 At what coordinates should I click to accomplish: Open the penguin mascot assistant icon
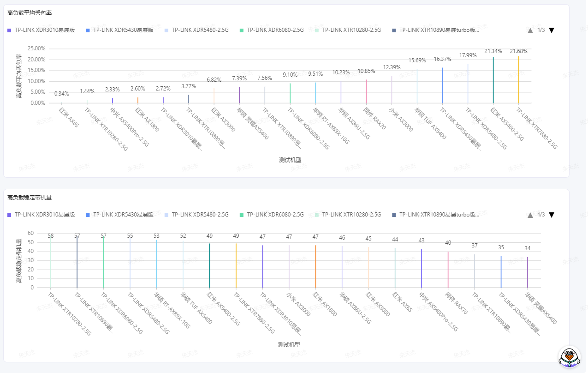(569, 357)
